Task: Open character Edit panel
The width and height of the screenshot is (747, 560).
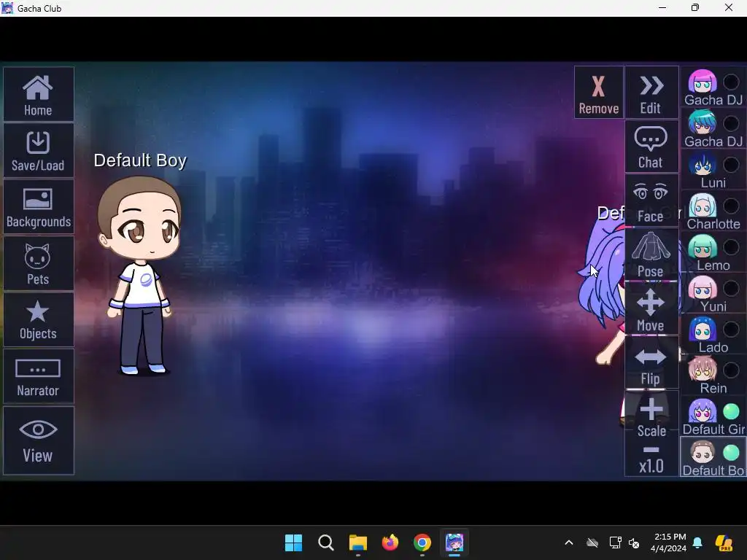Action: coord(651,93)
